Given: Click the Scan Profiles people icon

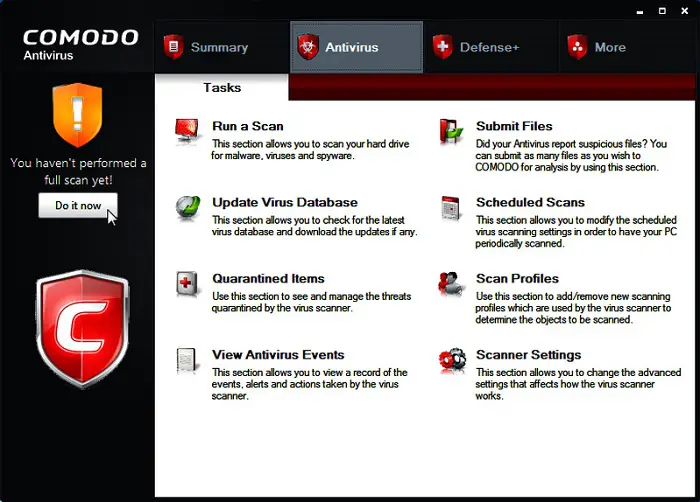Looking at the screenshot, I should (x=451, y=284).
